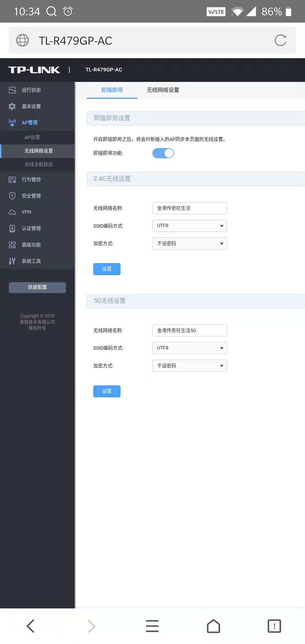Select 无线主机状态 submenu item
This screenshot has height=644, width=305.
(37, 164)
